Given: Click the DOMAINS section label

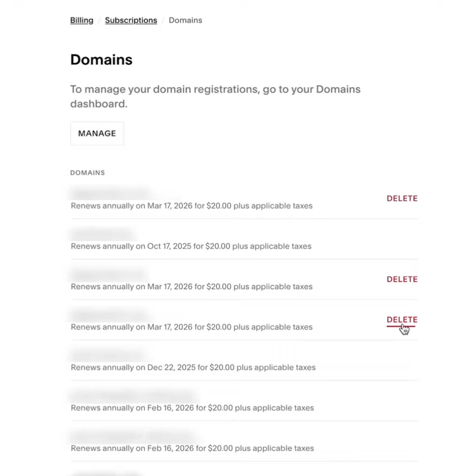Looking at the screenshot, I should pyautogui.click(x=87, y=173).
